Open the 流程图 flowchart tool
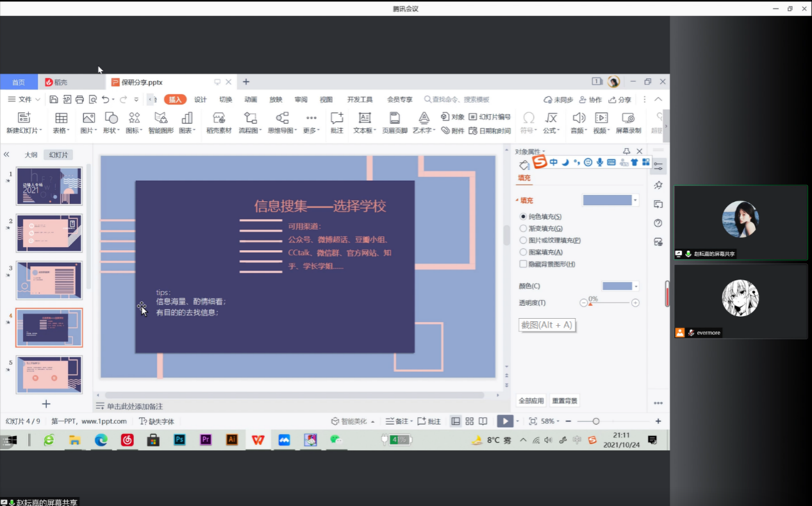 tap(250, 118)
